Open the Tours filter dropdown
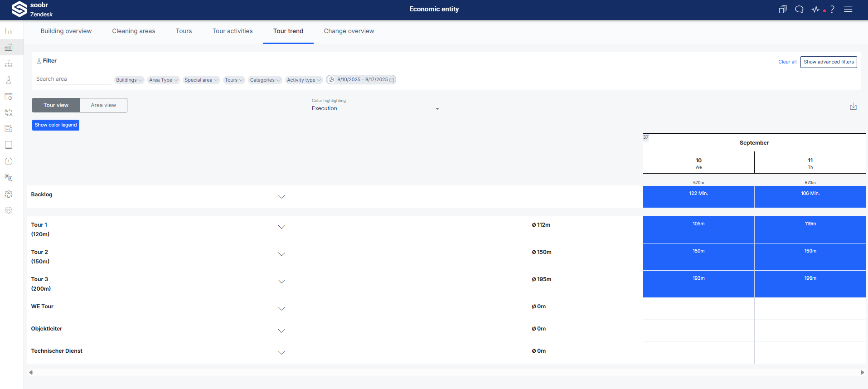Screen dimensions: 868x389 coord(234,80)
